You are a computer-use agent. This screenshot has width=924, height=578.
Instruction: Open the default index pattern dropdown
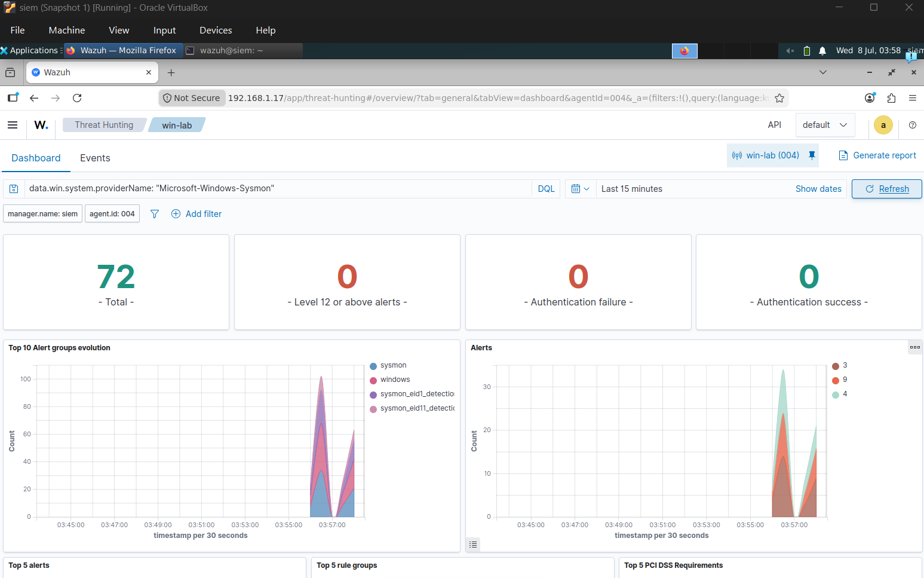click(825, 125)
